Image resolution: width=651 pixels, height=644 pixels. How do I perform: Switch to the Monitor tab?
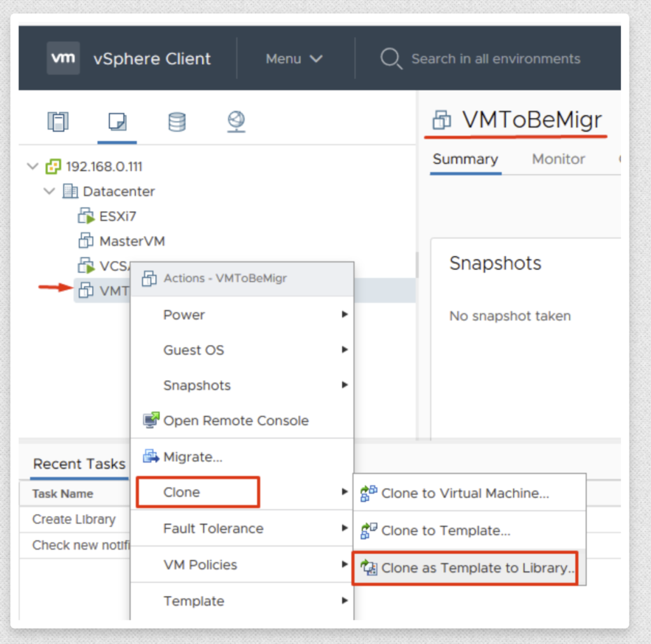558,159
